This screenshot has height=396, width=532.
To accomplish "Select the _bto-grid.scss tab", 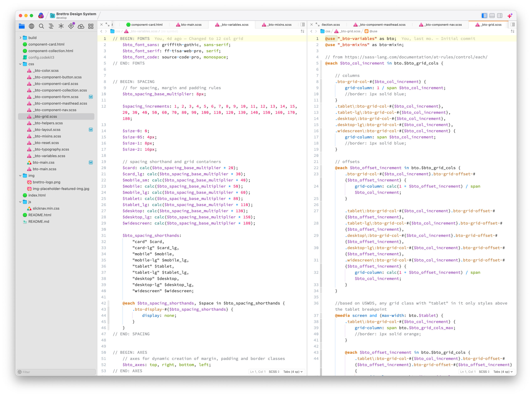I will coord(488,25).
